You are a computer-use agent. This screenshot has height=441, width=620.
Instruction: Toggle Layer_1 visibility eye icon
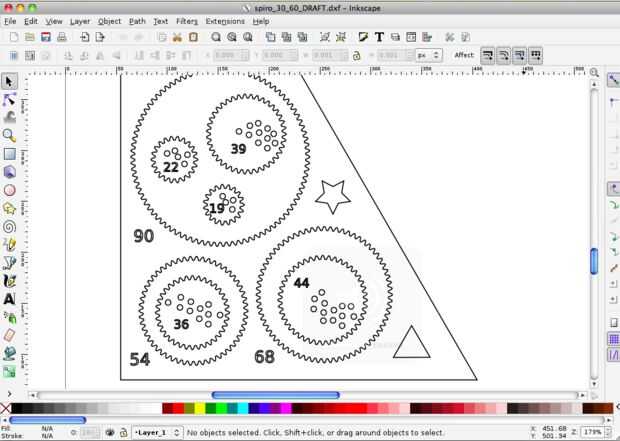[110, 433]
